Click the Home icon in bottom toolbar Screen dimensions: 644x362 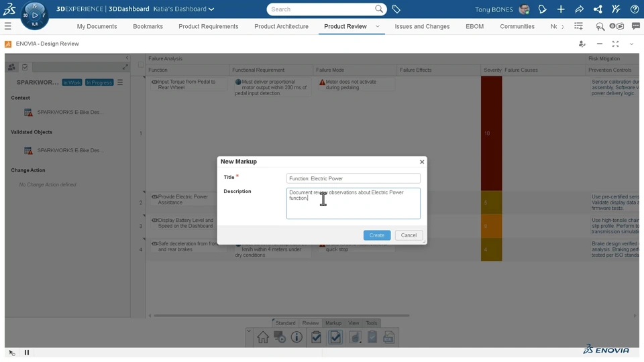coord(263,337)
